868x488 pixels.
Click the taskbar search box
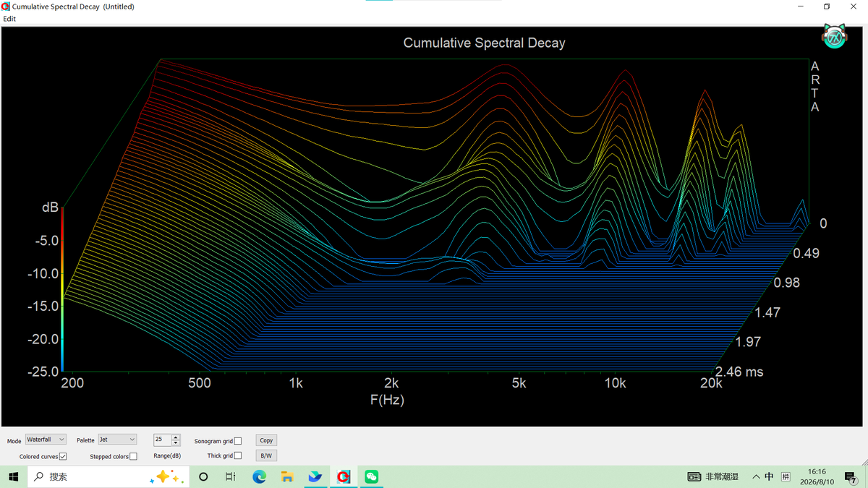(109, 477)
